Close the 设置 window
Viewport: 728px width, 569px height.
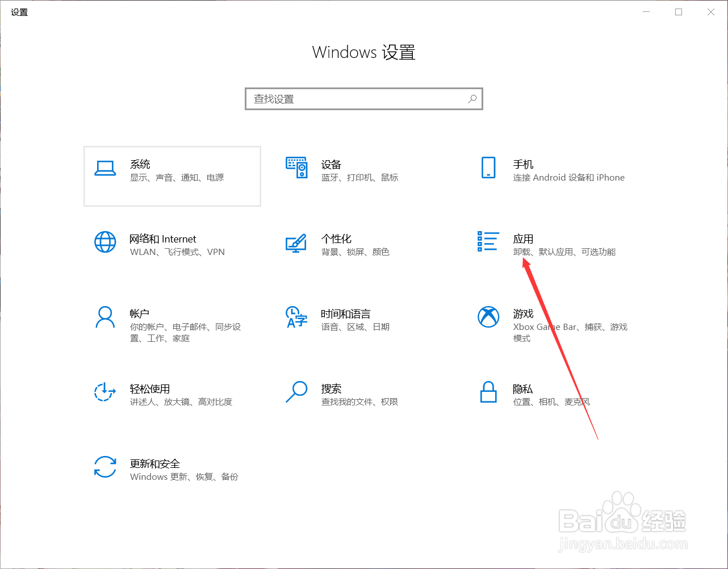711,12
